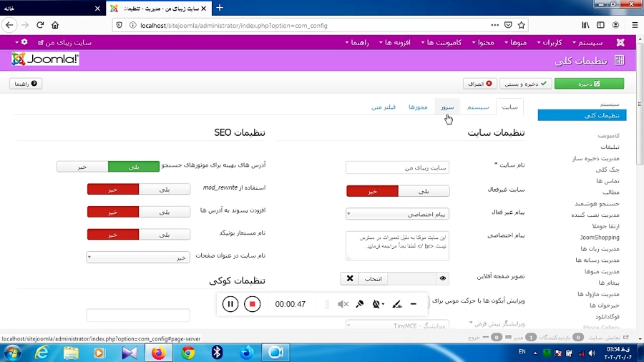Set URL suffix option to خیر
The width and height of the screenshot is (644, 362).
(x=113, y=212)
